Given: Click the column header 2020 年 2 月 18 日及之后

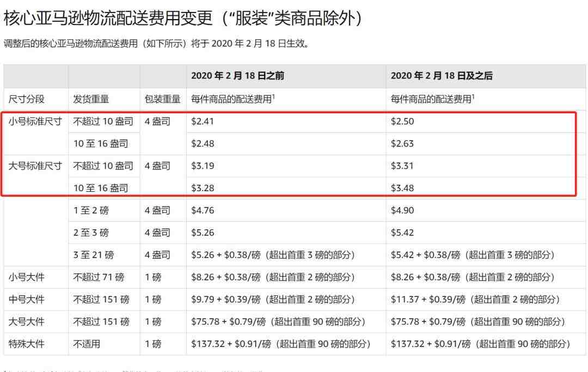Looking at the screenshot, I should (x=442, y=76).
